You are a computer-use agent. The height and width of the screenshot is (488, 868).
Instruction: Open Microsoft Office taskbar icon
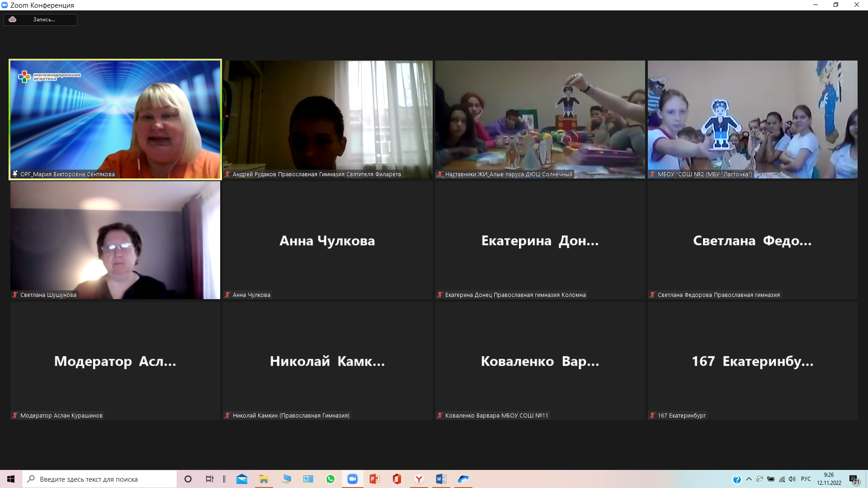tap(396, 479)
